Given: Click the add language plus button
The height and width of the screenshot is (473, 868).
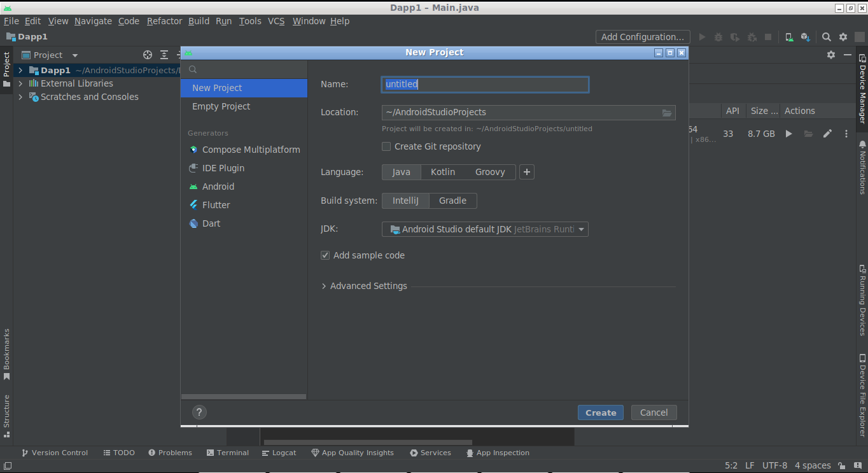Looking at the screenshot, I should pyautogui.click(x=527, y=172).
